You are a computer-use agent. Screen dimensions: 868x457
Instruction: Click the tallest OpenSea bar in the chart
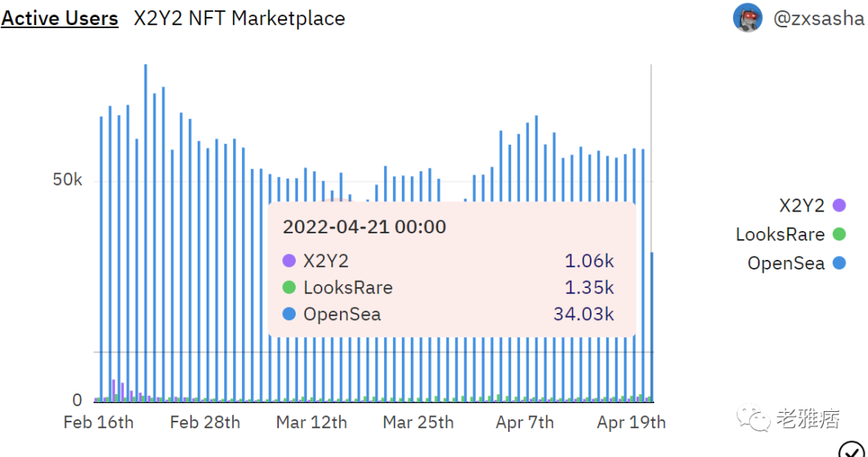tap(145, 233)
